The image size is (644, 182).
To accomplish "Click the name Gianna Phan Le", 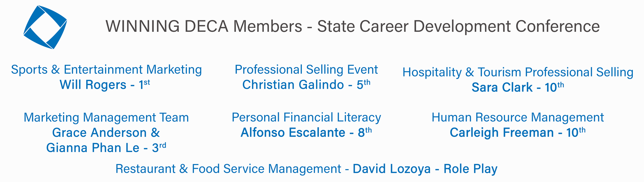I will 93,148.
